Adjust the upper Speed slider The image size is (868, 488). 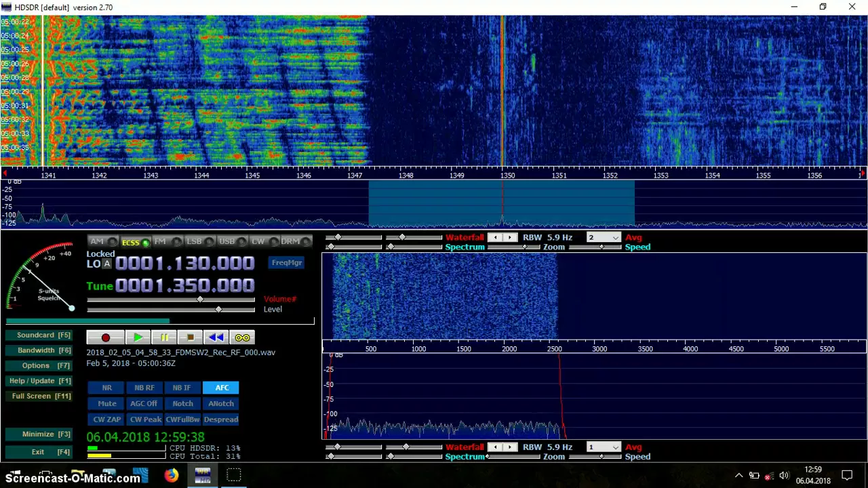click(x=602, y=247)
